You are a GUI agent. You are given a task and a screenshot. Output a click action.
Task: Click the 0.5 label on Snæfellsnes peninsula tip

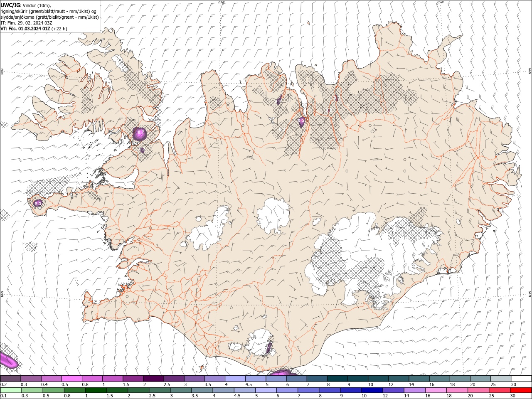click(x=38, y=203)
